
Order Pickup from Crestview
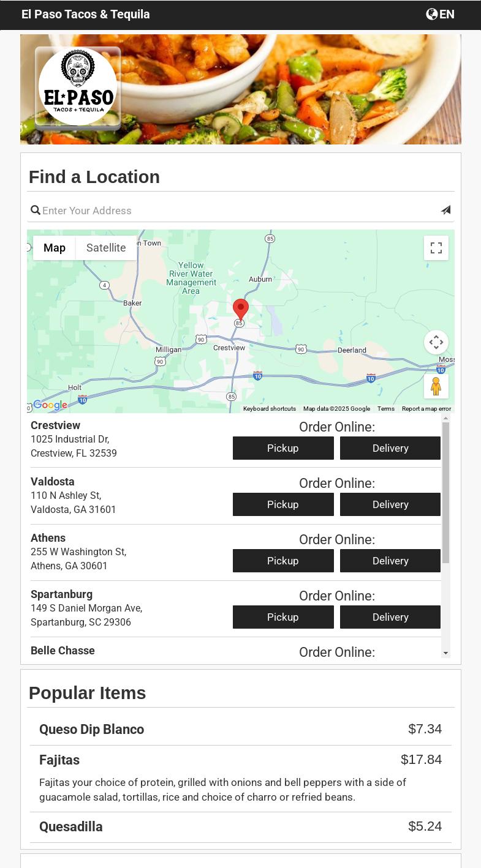[283, 448]
